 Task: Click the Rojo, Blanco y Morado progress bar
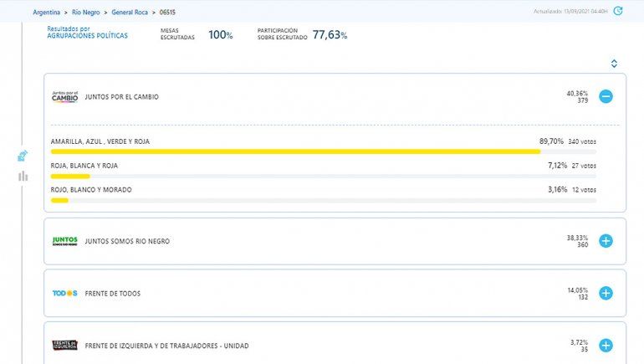tap(323, 201)
